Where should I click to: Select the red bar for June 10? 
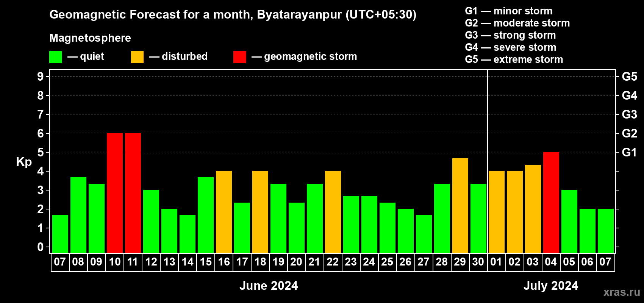[115, 193]
